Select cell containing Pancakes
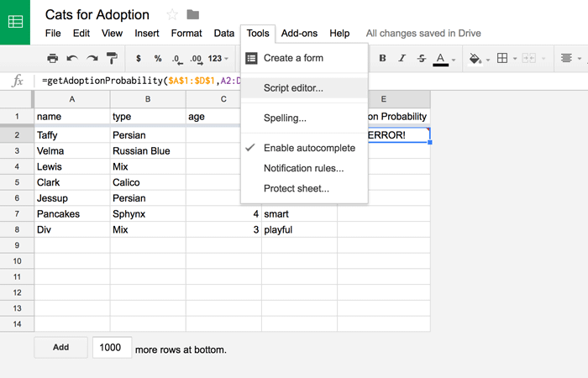The height and width of the screenshot is (378, 588). (72, 213)
